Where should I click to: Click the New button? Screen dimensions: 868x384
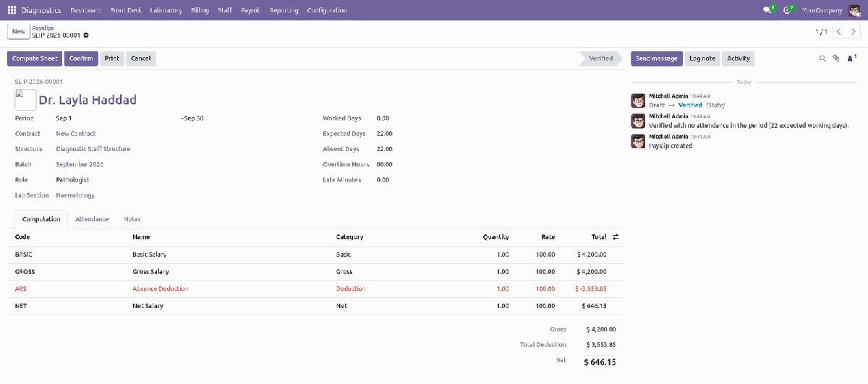[x=18, y=32]
